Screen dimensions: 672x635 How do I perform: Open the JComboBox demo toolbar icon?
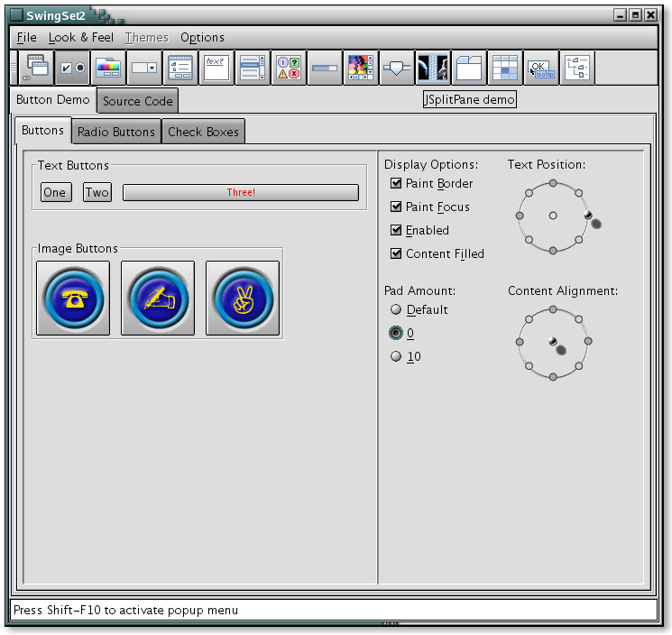click(144, 68)
